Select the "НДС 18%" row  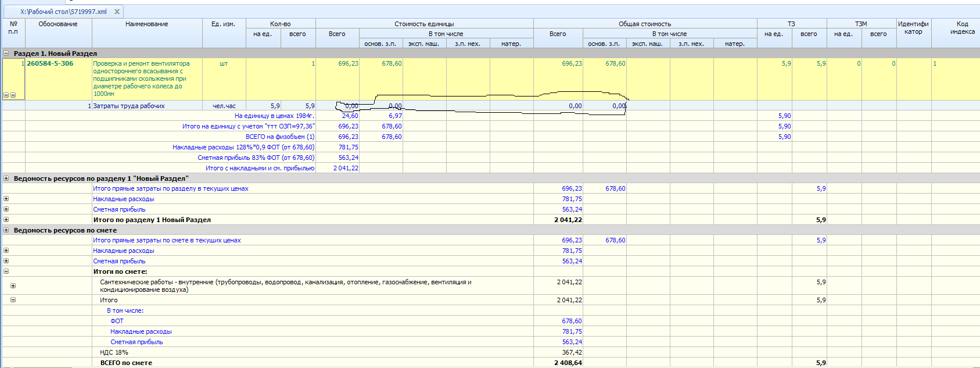coord(114,352)
